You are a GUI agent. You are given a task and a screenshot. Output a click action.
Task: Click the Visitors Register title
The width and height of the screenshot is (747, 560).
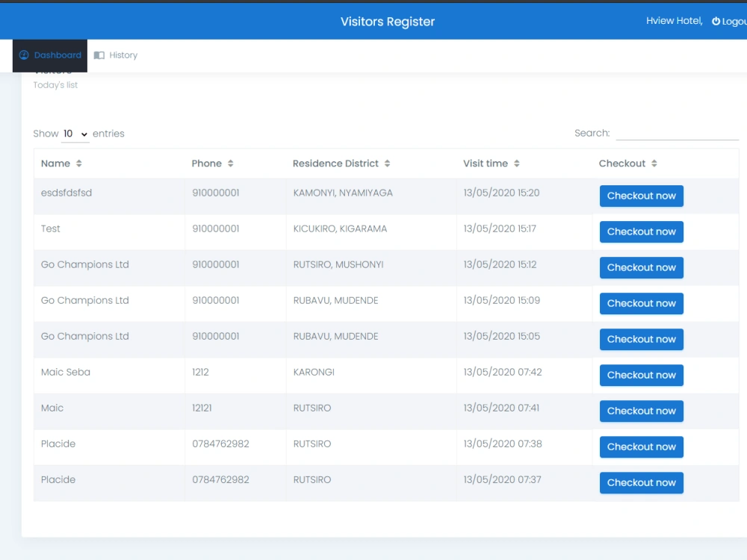click(x=387, y=22)
